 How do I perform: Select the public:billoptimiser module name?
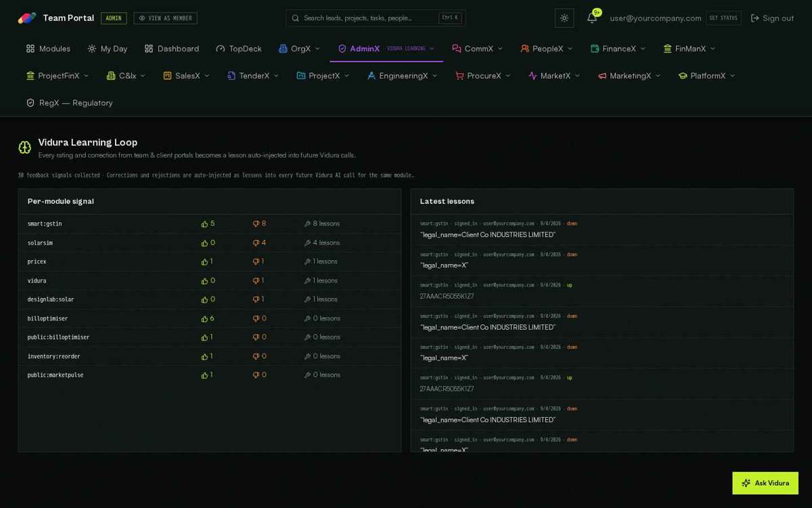coord(58,337)
